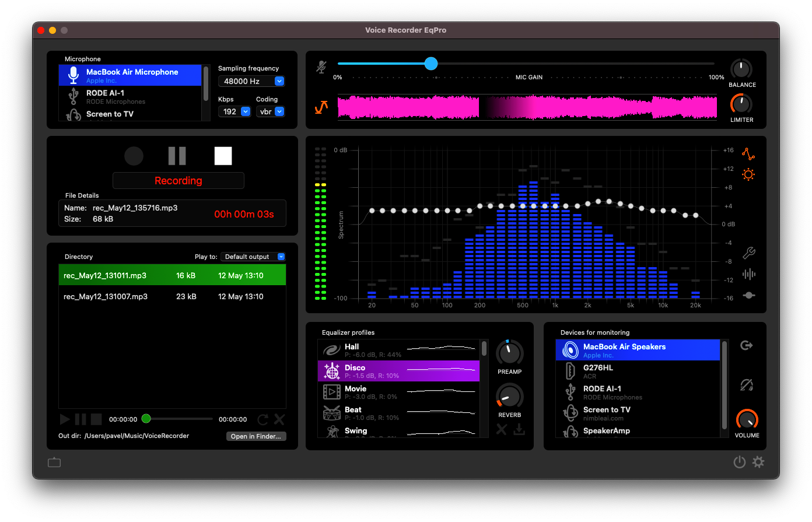Click the LIMITER knob

pos(741,104)
